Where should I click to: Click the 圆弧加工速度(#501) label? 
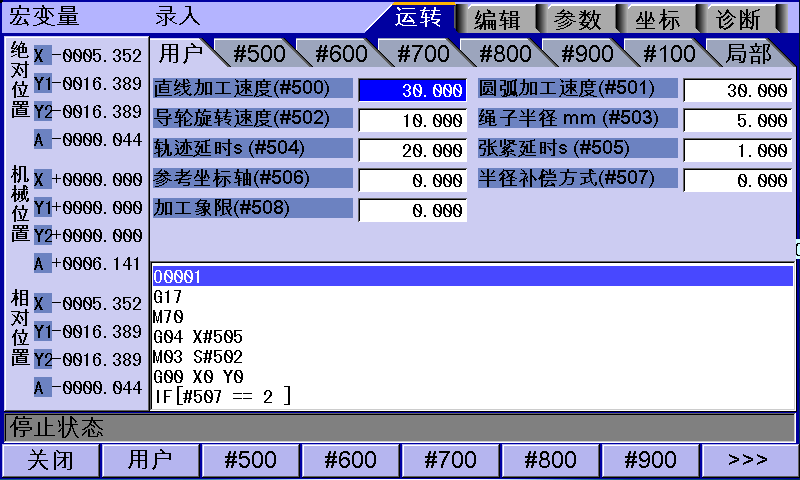[x=578, y=88]
